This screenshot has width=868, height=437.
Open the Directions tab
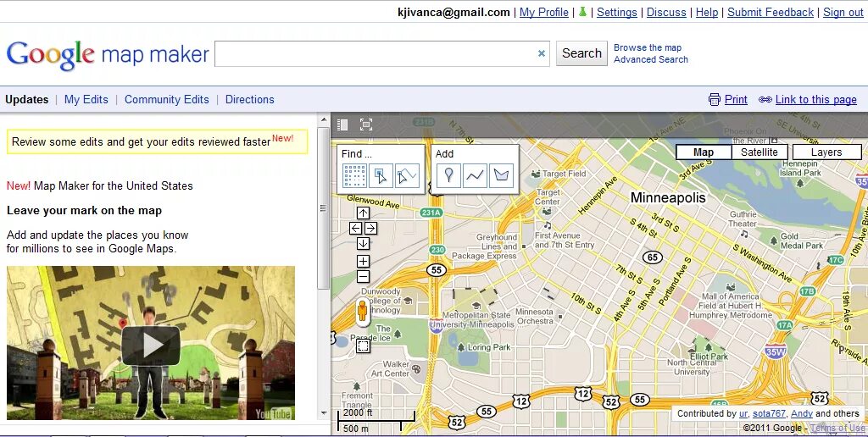coord(250,100)
